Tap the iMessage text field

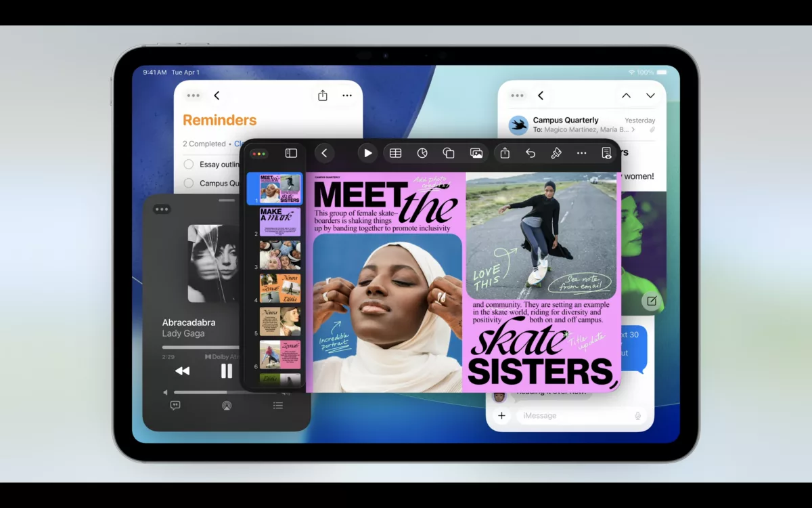click(x=582, y=415)
